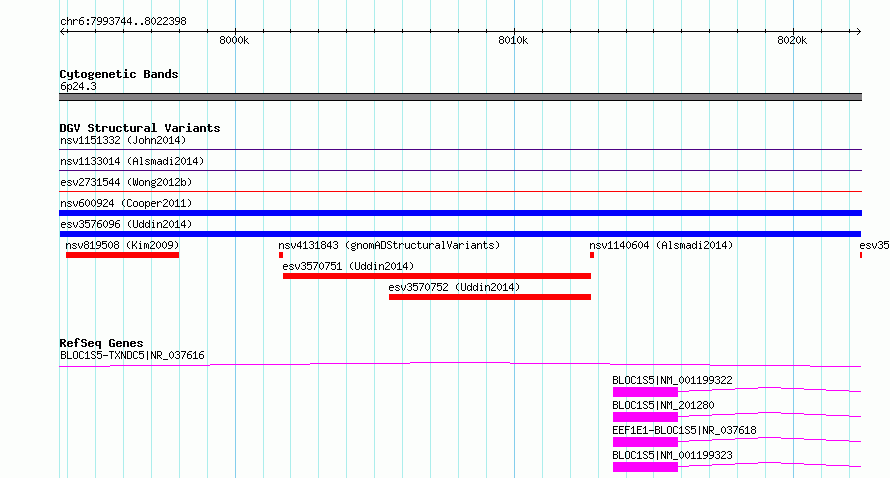Open variant nsv1133014 (Alsmadi2014)
The height and width of the screenshot is (478, 890).
(132, 161)
